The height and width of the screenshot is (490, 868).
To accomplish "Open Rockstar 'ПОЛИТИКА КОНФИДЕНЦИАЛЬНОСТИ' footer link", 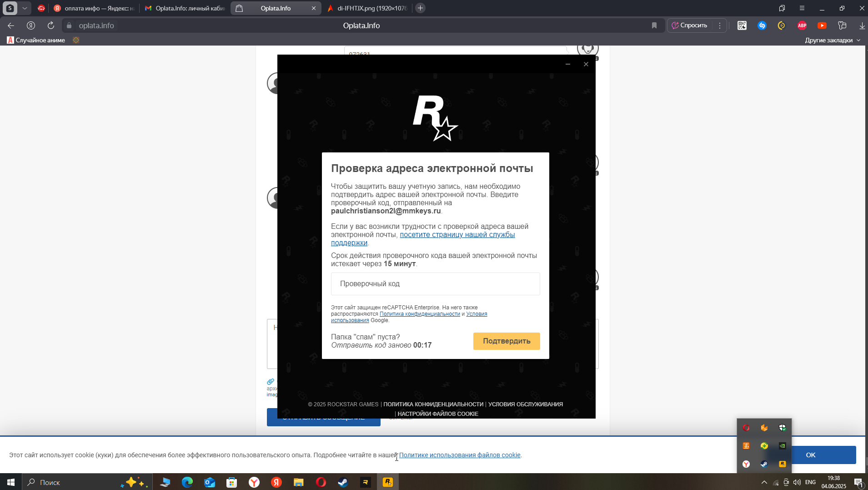I will pyautogui.click(x=433, y=404).
